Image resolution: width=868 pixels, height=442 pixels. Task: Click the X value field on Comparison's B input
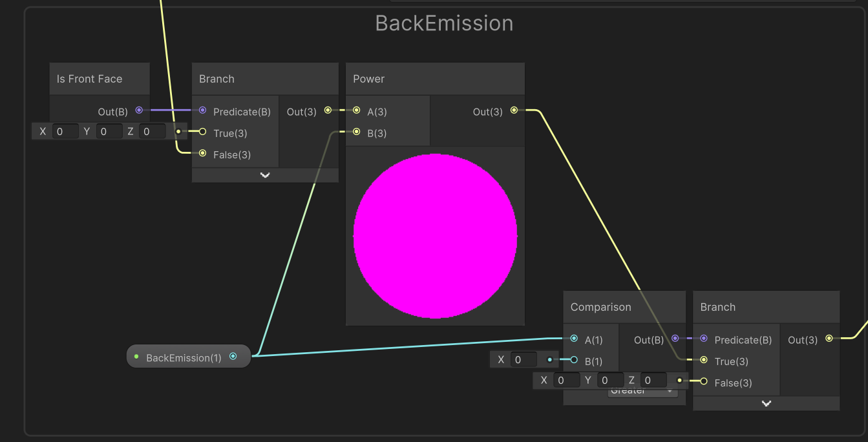point(525,359)
